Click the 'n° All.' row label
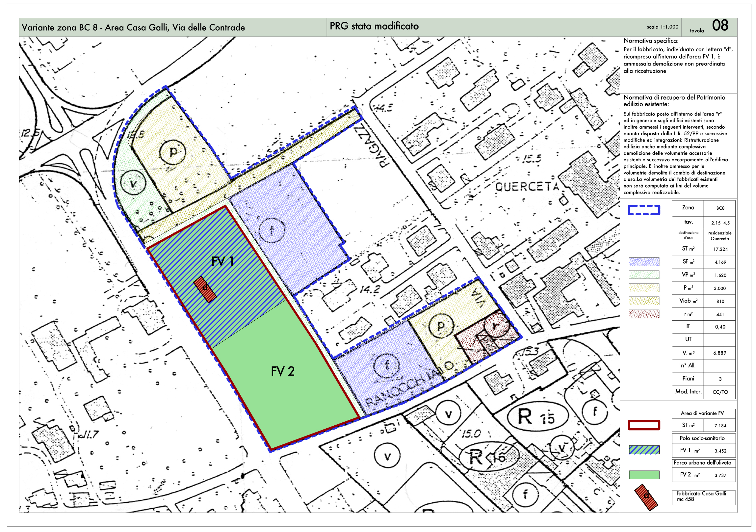Image resolution: width=756 pixels, height=532 pixels. click(688, 365)
